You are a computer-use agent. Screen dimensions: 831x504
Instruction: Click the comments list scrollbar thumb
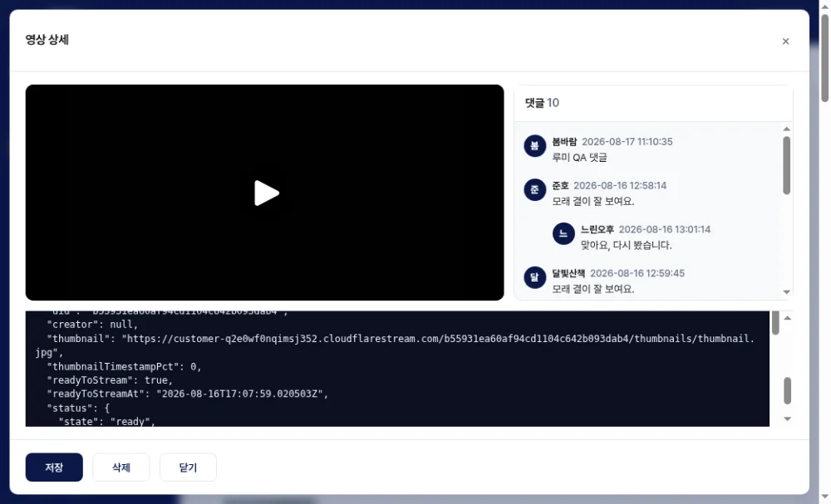(x=786, y=165)
